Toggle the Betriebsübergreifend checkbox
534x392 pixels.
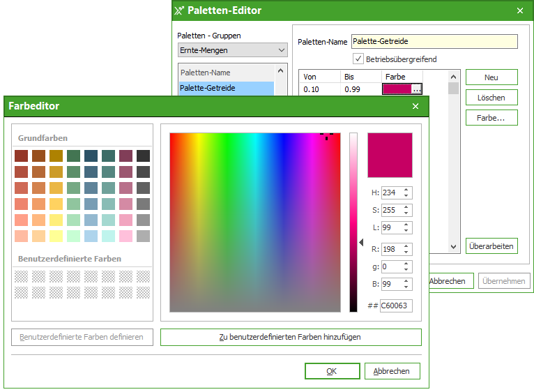tap(358, 59)
